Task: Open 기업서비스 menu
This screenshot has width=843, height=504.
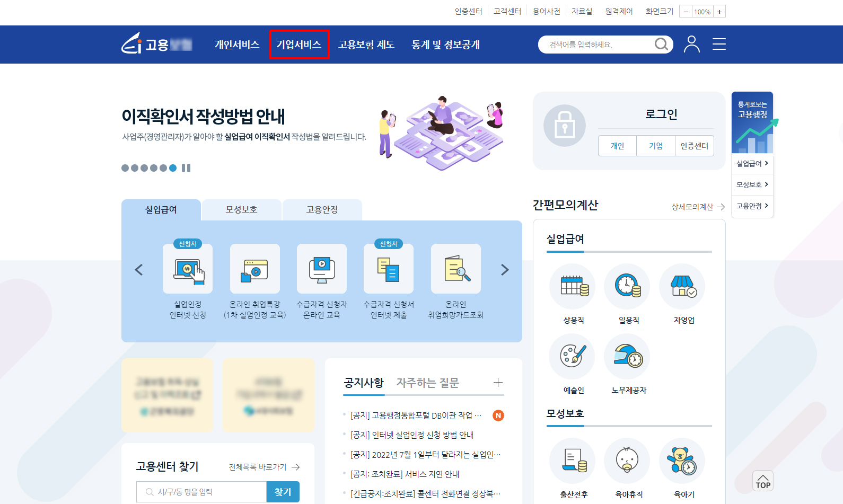Action: click(299, 45)
